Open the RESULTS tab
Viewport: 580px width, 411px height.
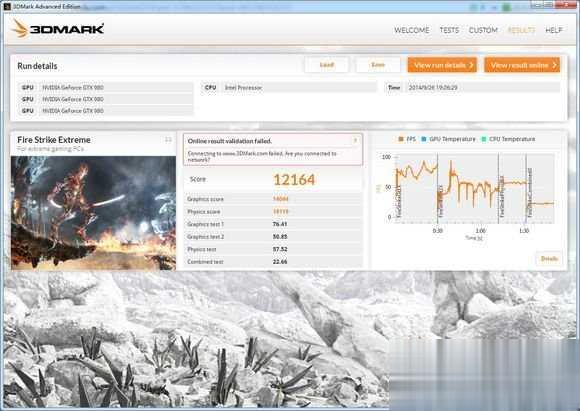click(x=521, y=30)
